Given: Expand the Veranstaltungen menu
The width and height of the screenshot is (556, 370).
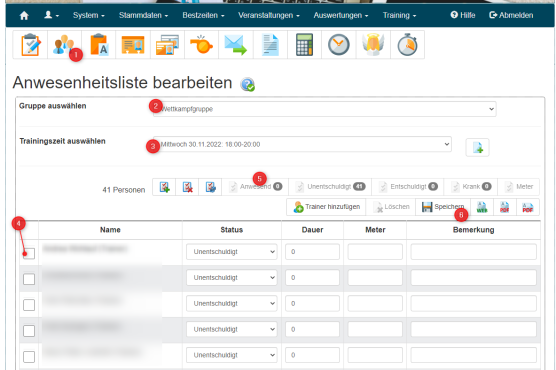Looking at the screenshot, I should (x=269, y=15).
